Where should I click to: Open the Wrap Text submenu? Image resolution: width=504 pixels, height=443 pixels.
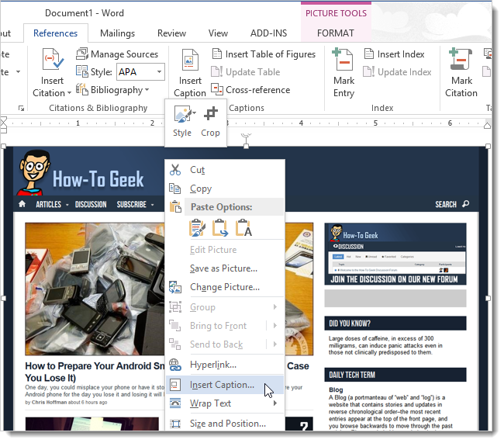pyautogui.click(x=225, y=403)
